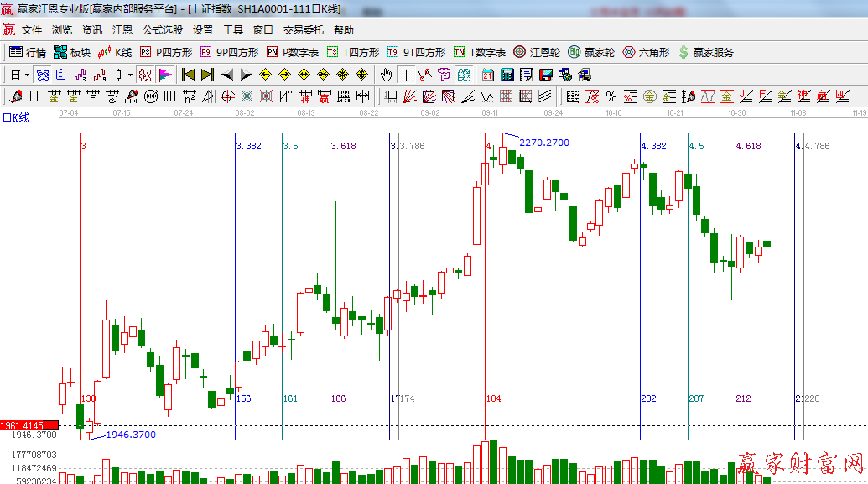Select the percent (%) drawing tool

click(x=611, y=96)
